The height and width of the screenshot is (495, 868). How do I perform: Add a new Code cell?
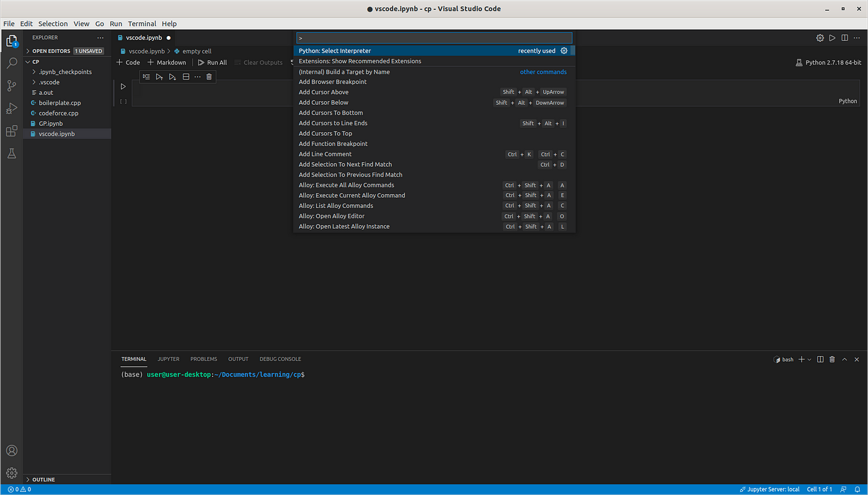(128, 63)
